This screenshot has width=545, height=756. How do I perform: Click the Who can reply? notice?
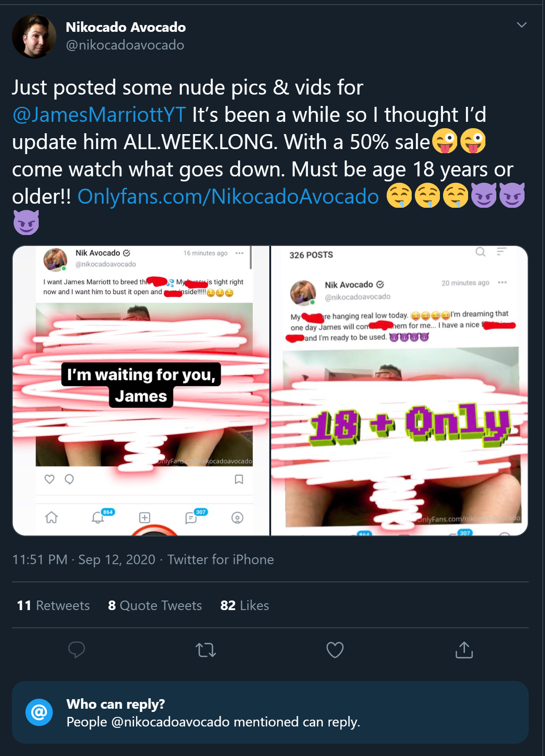[270, 712]
